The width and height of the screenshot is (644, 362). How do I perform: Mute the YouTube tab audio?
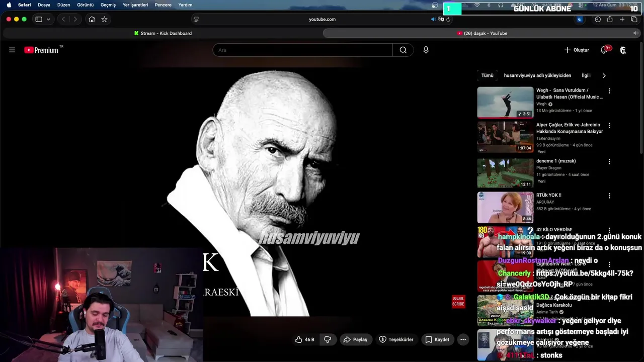[635, 33]
